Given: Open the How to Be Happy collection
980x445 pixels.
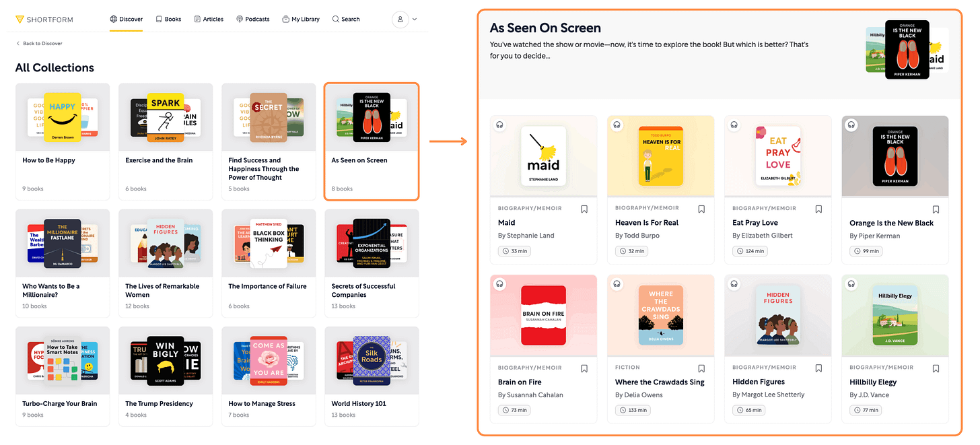Looking at the screenshot, I should pos(63,141).
